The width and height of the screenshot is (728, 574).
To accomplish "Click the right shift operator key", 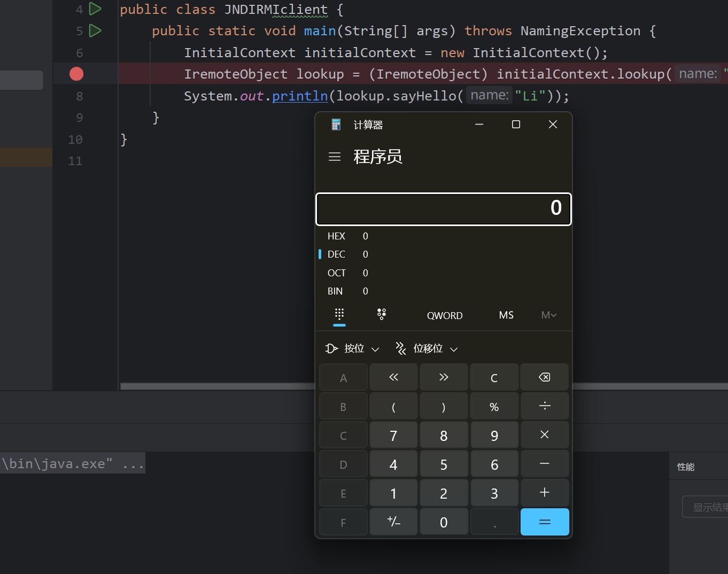I will [x=444, y=377].
